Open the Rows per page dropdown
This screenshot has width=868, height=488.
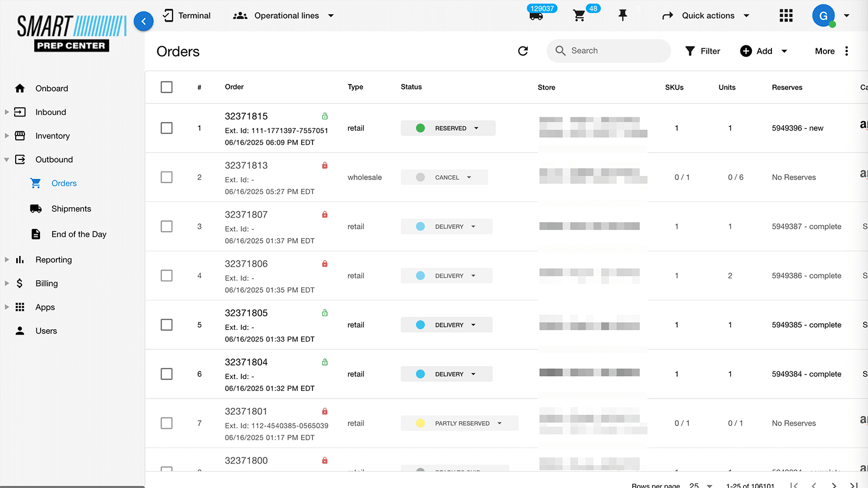click(x=700, y=485)
